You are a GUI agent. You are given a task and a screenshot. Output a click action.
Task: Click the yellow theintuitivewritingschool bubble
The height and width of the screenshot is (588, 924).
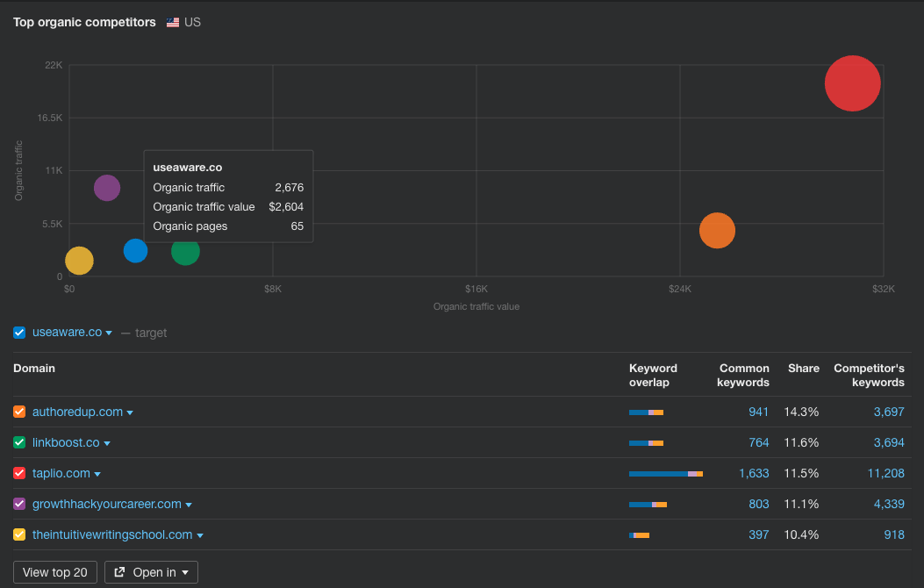[x=79, y=261]
